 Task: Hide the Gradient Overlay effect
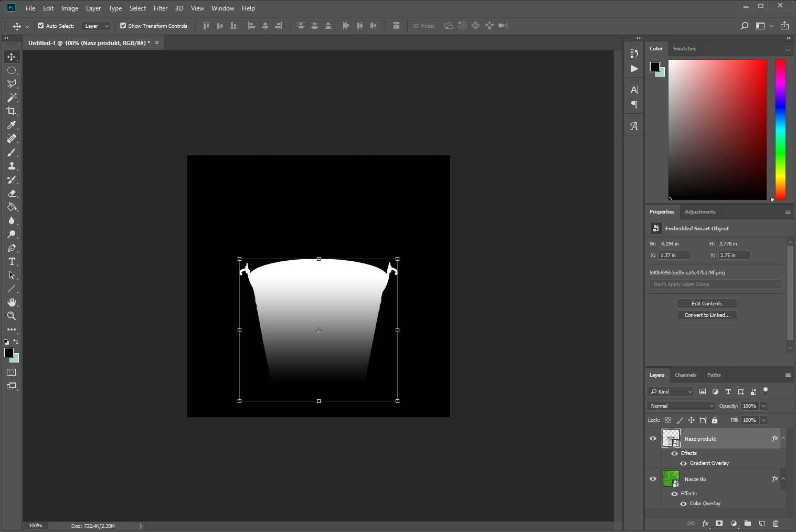[683, 463]
